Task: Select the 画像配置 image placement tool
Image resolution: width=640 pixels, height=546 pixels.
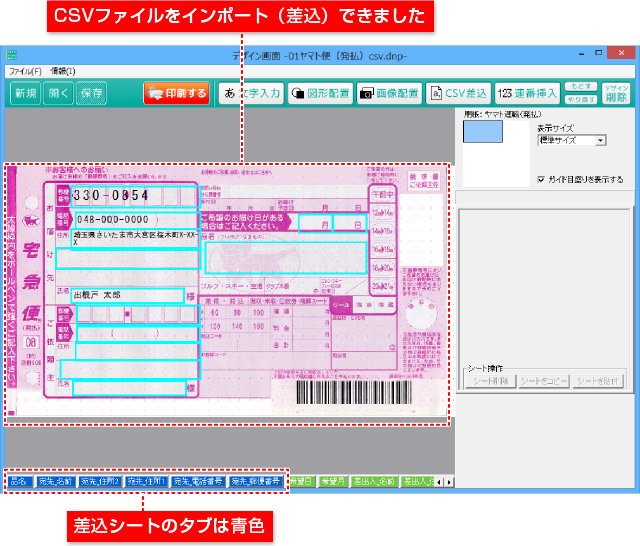Action: (x=389, y=93)
